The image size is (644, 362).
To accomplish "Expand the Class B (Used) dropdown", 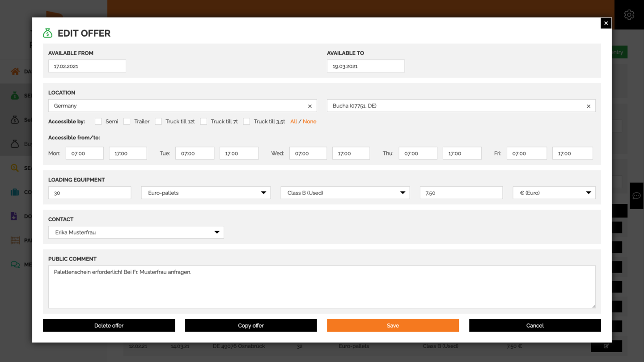I will [x=345, y=193].
